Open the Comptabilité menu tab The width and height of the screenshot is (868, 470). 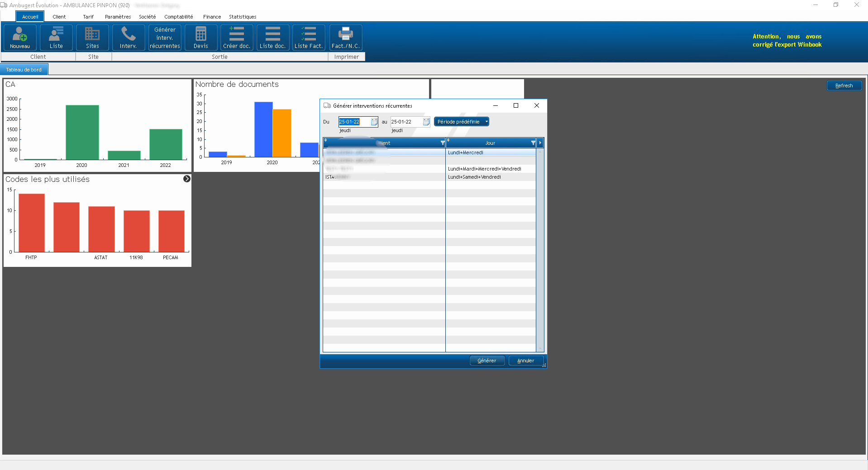[178, 17]
